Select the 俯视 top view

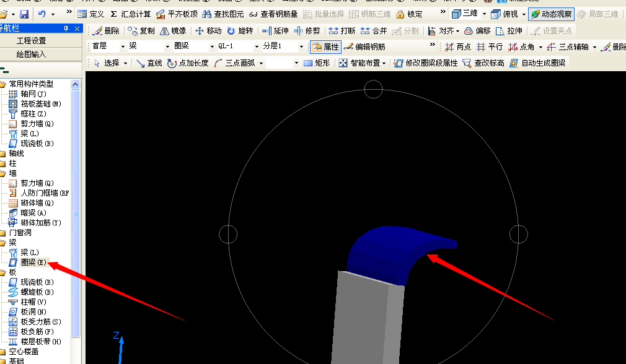click(505, 14)
